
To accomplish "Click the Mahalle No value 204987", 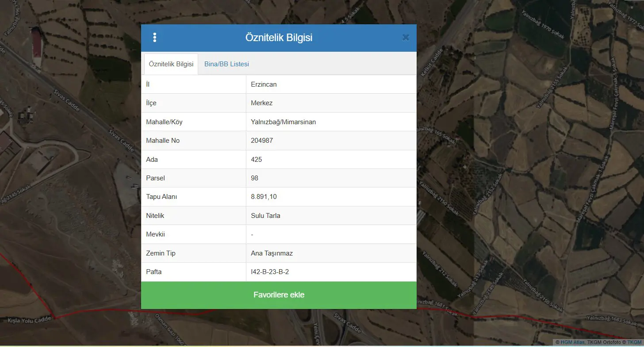I will click(x=262, y=141).
